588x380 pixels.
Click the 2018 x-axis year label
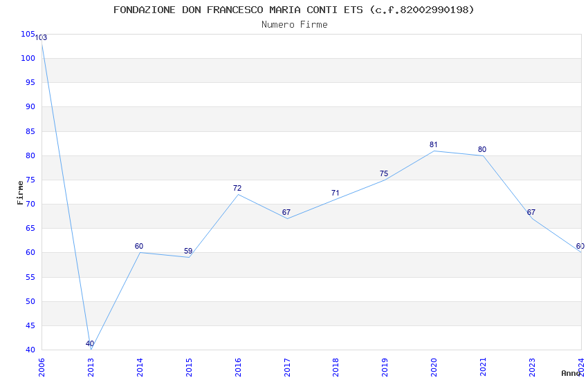pyautogui.click(x=336, y=367)
